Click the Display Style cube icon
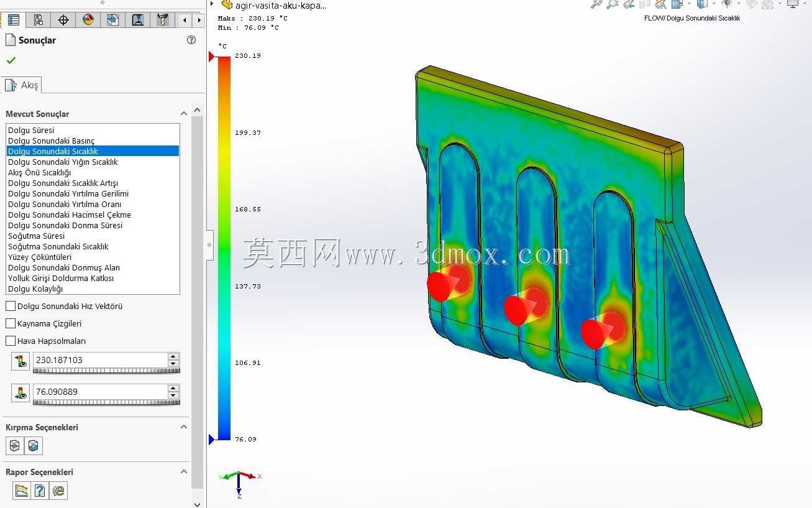Viewport: 812px width, 508px height. point(702,4)
